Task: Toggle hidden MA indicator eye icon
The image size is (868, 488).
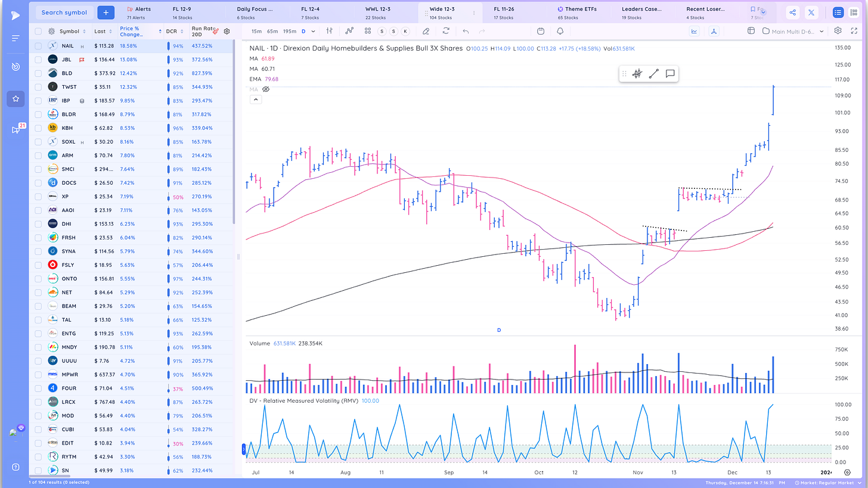Action: click(266, 89)
